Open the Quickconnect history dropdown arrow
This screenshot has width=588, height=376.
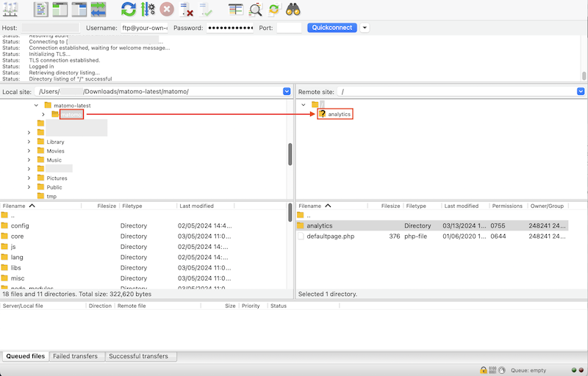(365, 28)
